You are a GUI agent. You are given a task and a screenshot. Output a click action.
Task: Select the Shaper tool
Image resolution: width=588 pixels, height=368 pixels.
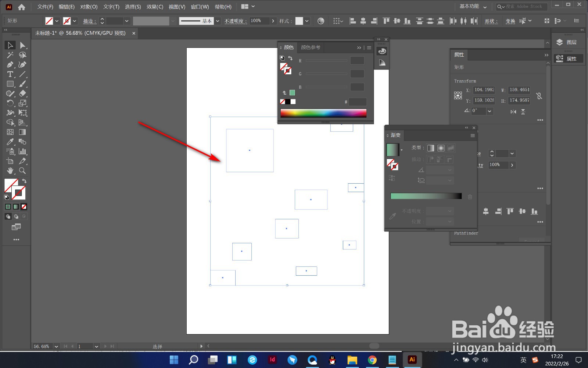click(10, 93)
